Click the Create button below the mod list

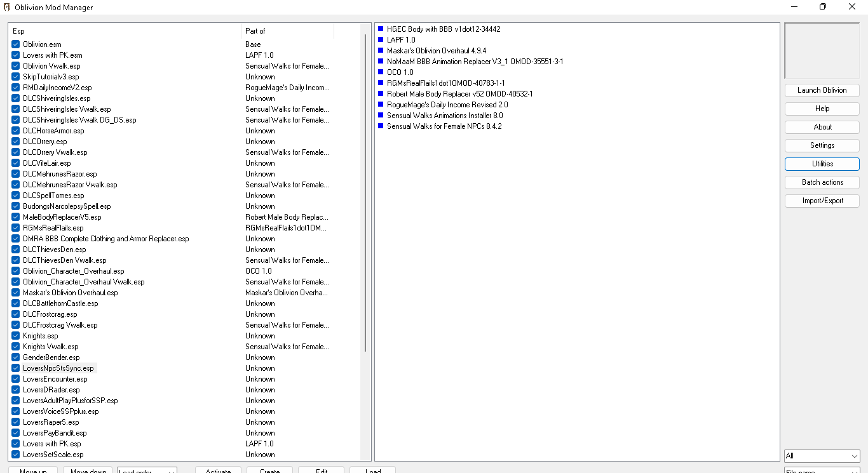[x=269, y=470]
